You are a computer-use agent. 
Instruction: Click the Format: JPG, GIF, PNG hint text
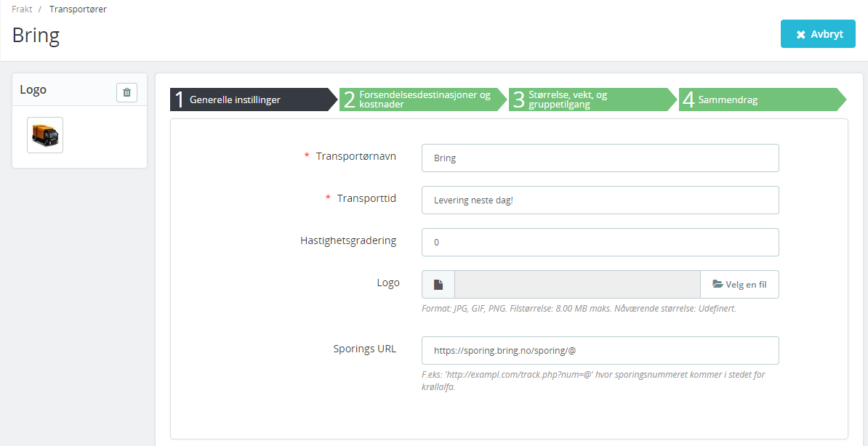[x=579, y=309]
